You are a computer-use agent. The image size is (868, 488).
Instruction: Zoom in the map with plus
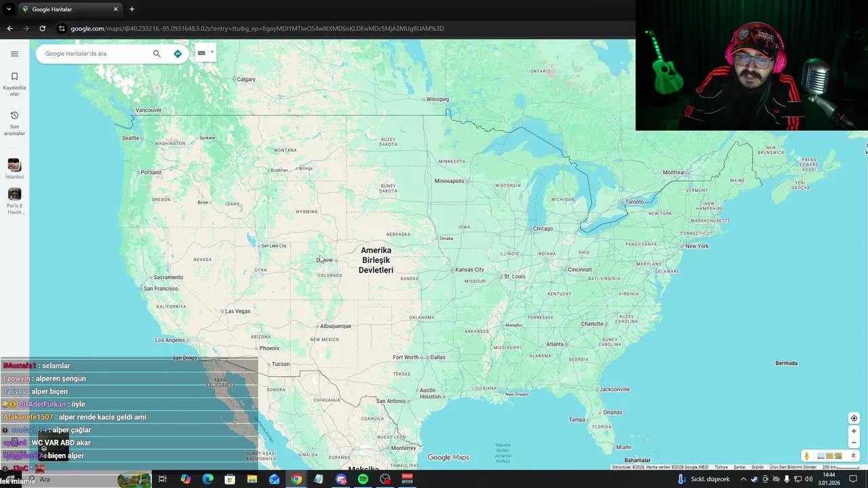click(x=854, y=431)
